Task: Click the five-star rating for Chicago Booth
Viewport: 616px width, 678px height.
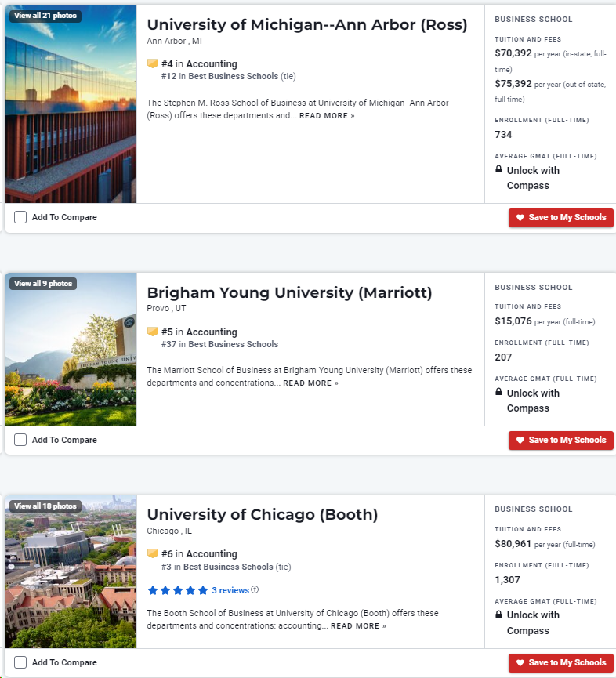Action: pos(178,590)
